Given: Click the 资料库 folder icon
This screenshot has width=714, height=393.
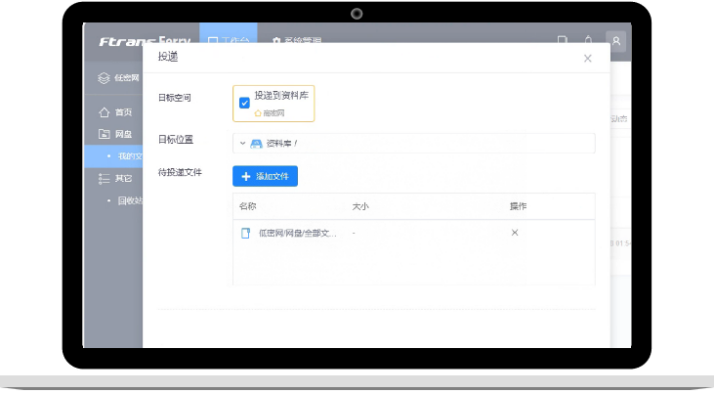Looking at the screenshot, I should 256,143.
